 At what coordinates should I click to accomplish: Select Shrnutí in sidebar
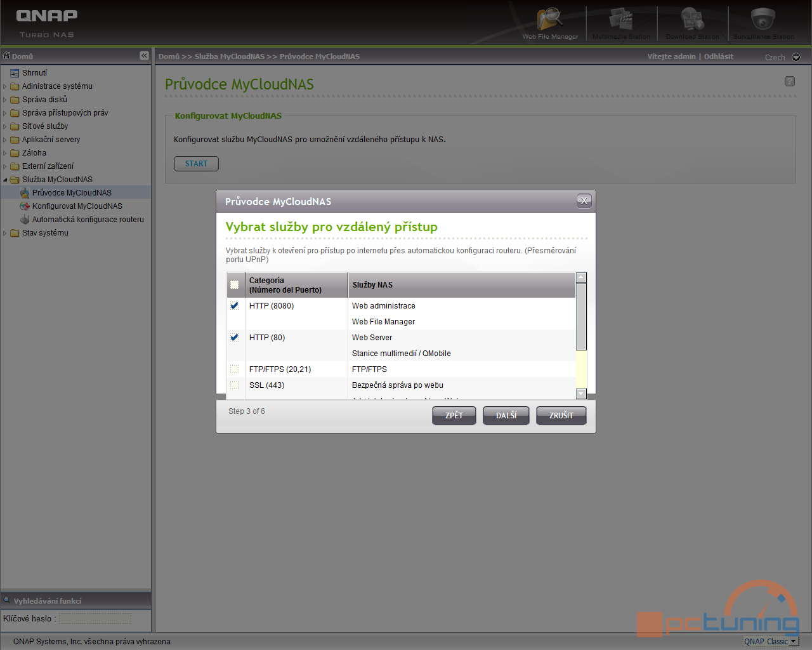tap(34, 73)
